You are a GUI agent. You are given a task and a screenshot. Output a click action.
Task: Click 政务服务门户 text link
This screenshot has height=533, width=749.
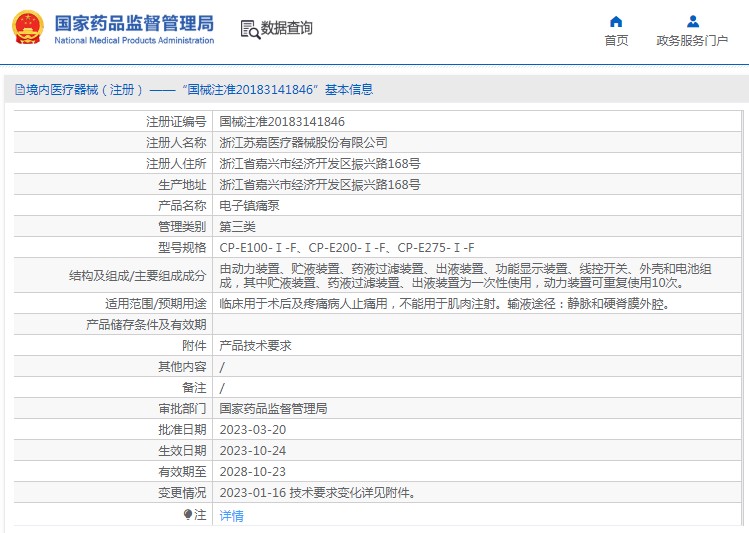(x=692, y=41)
